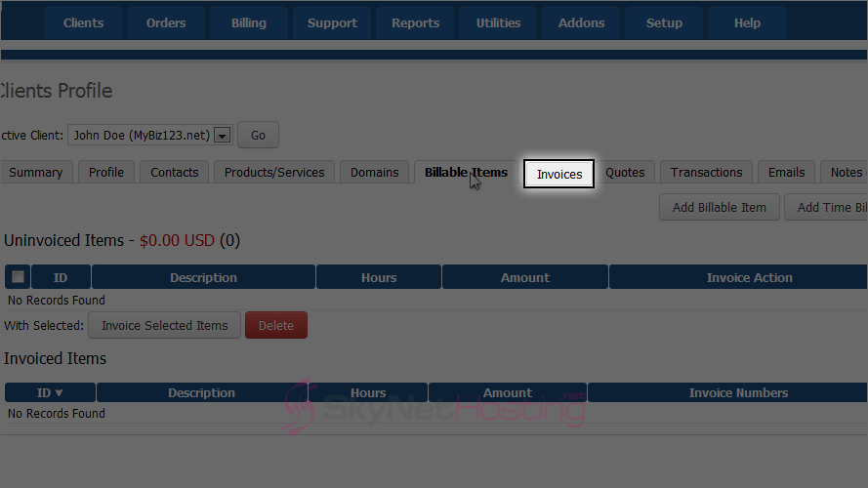
Task: Open the Clients menu
Action: coord(83,23)
